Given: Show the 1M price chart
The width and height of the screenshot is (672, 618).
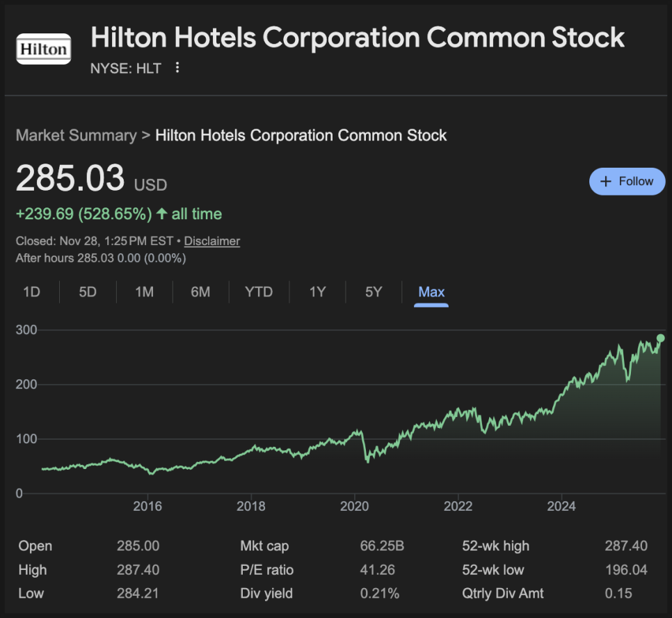Looking at the screenshot, I should 144,292.
